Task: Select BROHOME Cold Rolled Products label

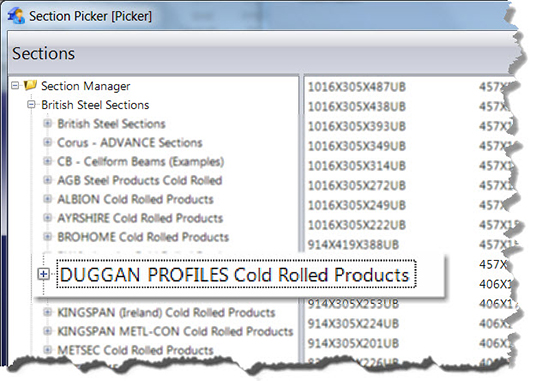Action: pyautogui.click(x=143, y=237)
